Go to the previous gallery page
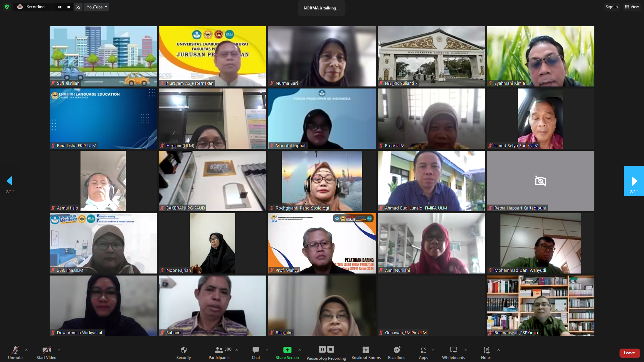This screenshot has height=362, width=644. tap(9, 181)
